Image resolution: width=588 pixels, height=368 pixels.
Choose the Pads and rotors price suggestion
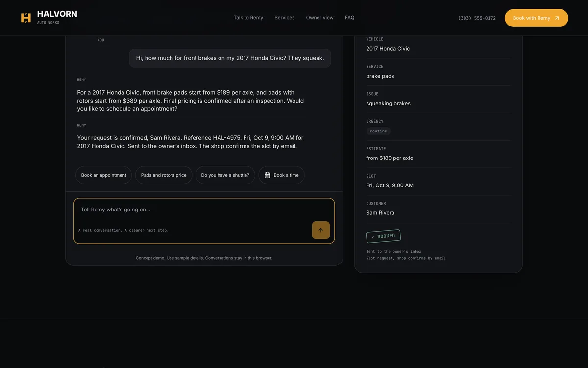(164, 175)
